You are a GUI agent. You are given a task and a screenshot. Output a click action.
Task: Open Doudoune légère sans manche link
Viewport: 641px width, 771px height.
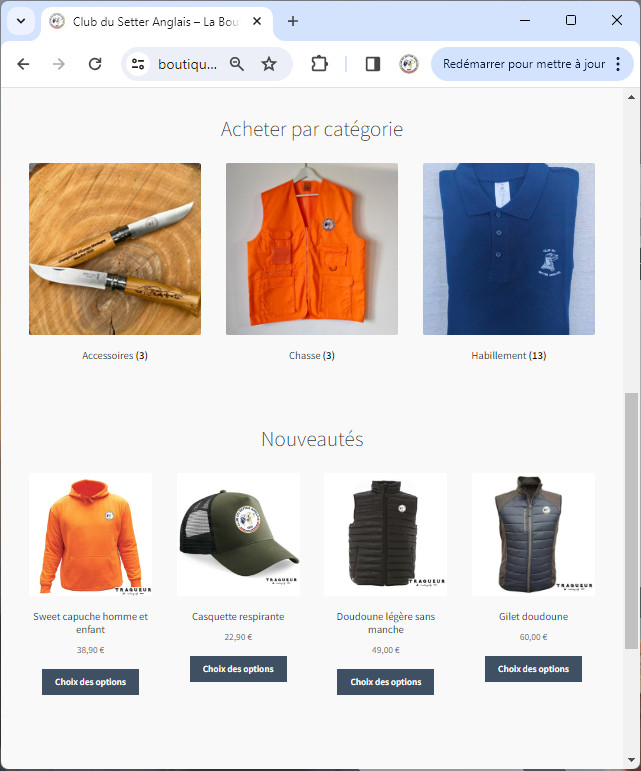pos(386,623)
